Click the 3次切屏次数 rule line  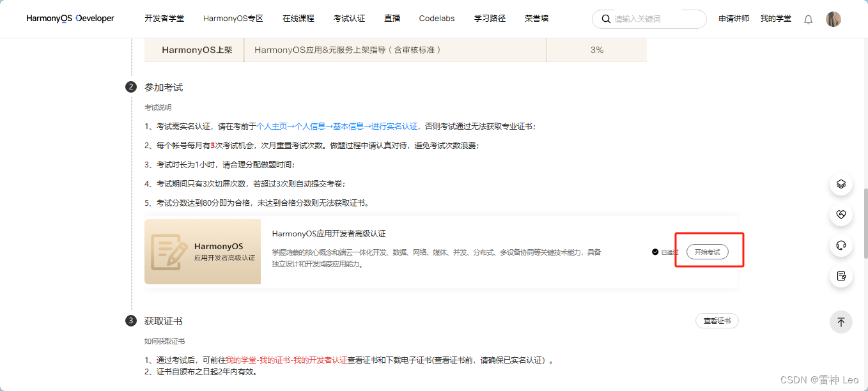point(245,184)
